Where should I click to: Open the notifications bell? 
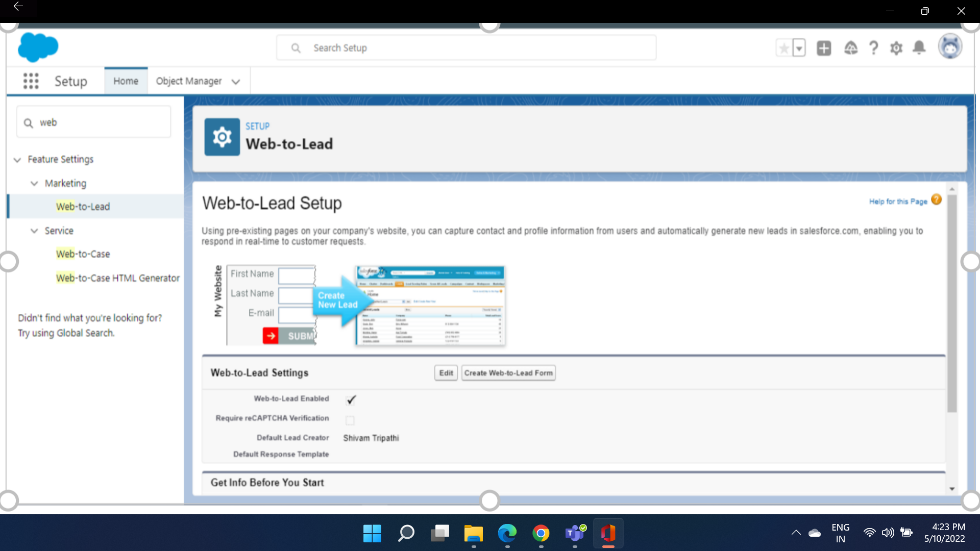[x=919, y=47]
